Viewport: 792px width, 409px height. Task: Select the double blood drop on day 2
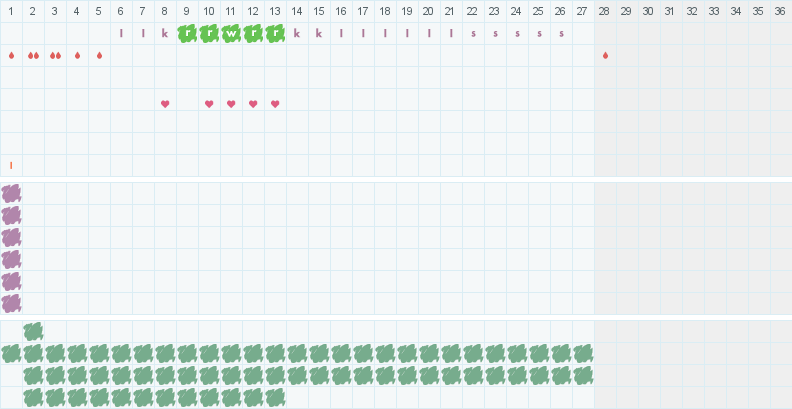pyautogui.click(x=33, y=55)
